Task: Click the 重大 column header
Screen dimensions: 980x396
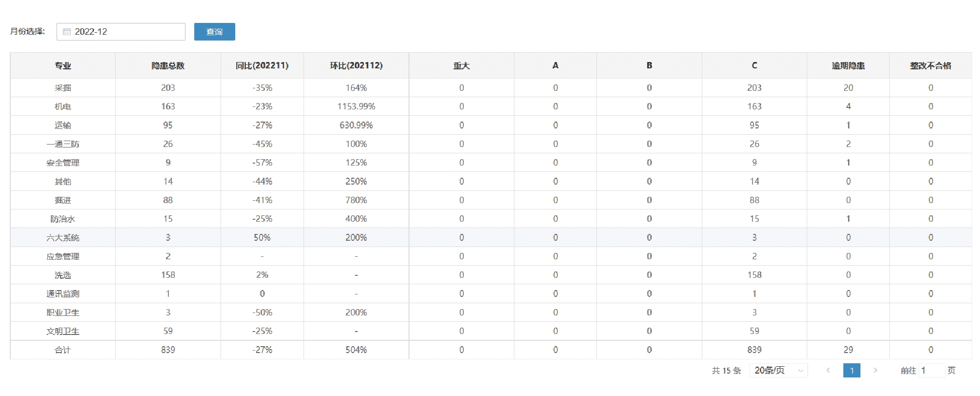Action: coord(461,65)
